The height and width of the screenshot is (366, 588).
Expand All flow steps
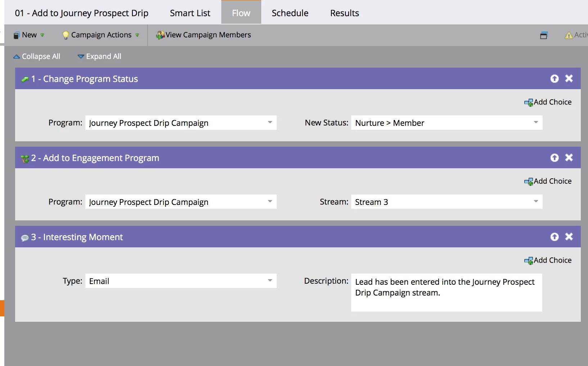(x=100, y=56)
